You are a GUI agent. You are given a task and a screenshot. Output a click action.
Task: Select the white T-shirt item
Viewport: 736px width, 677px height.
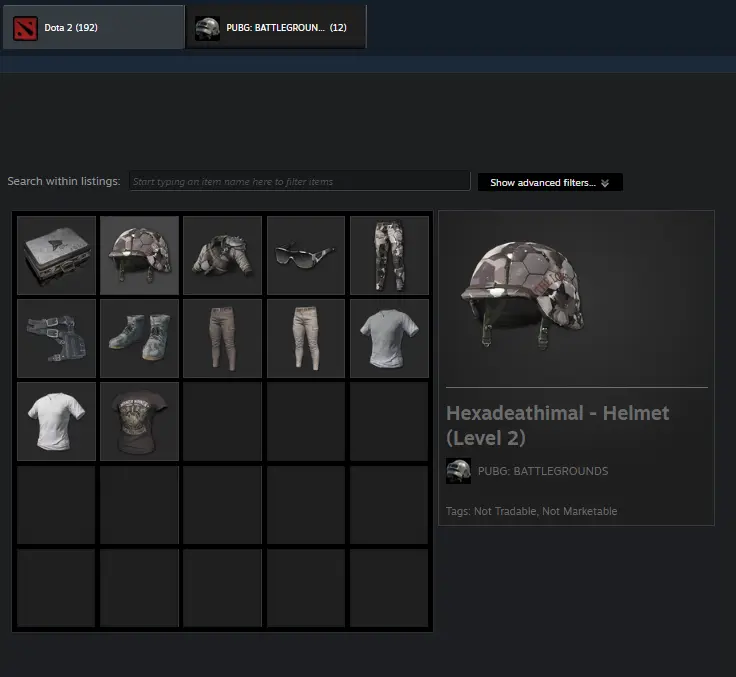pyautogui.click(x=56, y=422)
